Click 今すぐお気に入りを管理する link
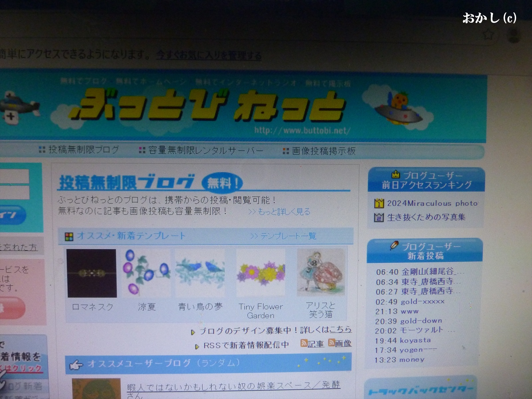This screenshot has width=532, height=399. 209,55
